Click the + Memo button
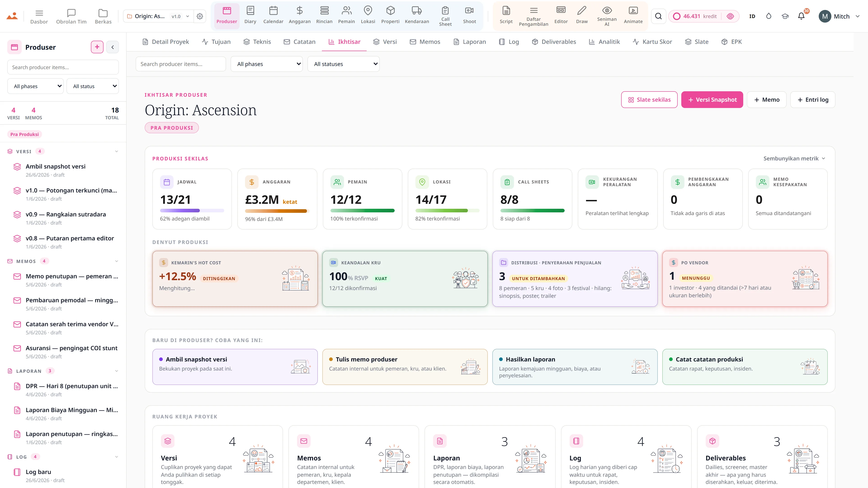The width and height of the screenshot is (868, 488). (767, 100)
